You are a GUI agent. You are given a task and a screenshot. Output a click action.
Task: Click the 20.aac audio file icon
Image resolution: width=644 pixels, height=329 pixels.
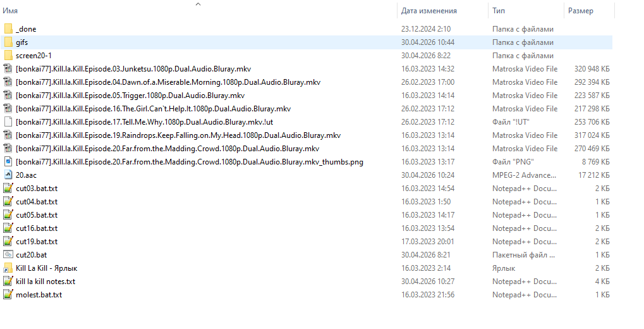click(8, 175)
